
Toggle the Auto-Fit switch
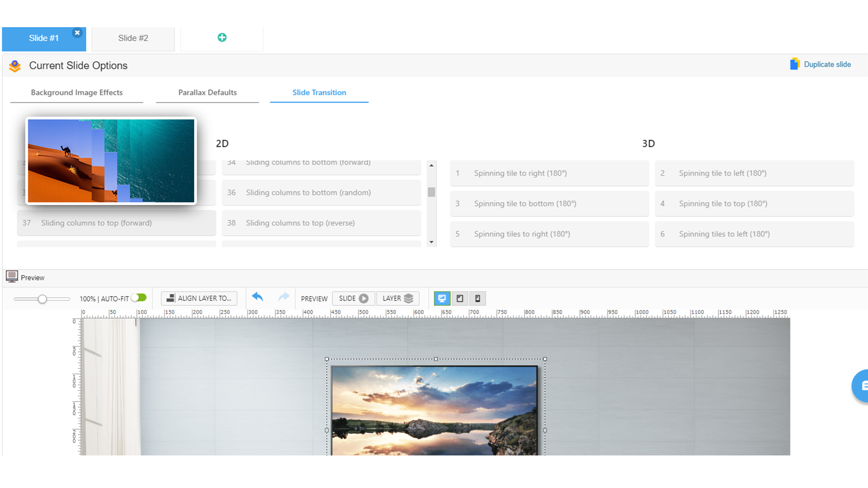click(139, 298)
